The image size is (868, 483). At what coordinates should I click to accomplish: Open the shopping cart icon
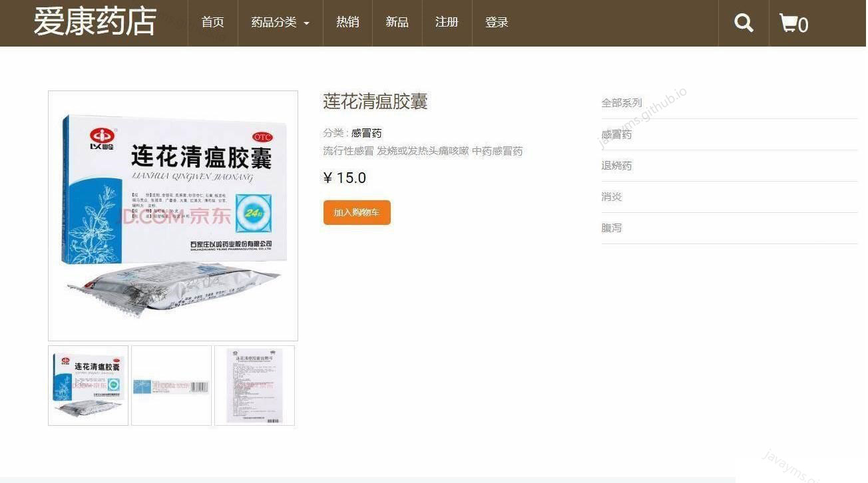[789, 22]
